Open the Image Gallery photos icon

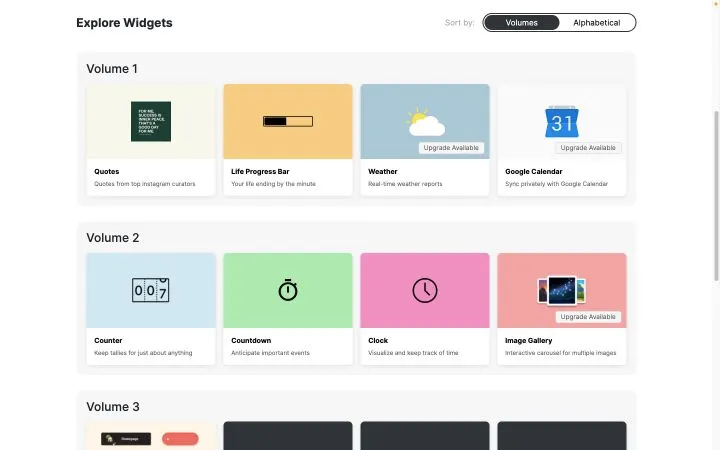tap(562, 290)
